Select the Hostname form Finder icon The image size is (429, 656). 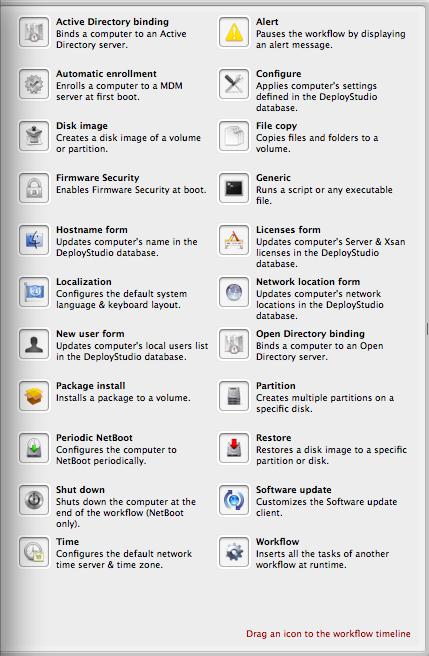point(34,240)
